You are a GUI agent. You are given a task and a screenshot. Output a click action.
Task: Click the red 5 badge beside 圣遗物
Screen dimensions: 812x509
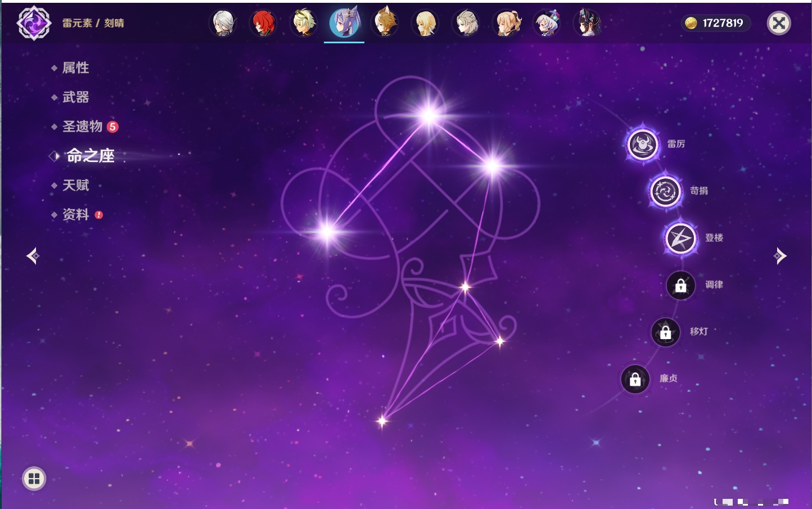click(x=112, y=127)
